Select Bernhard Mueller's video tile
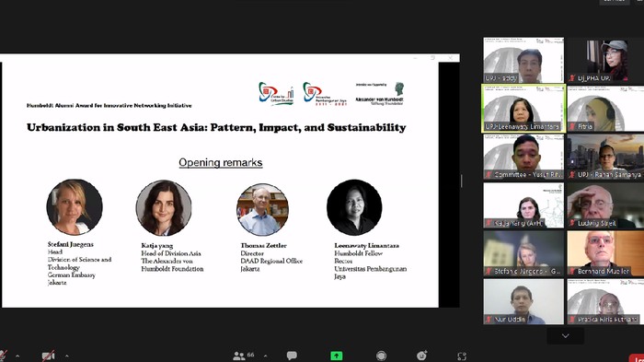Viewport: 644px width, 362px height. pos(605,253)
